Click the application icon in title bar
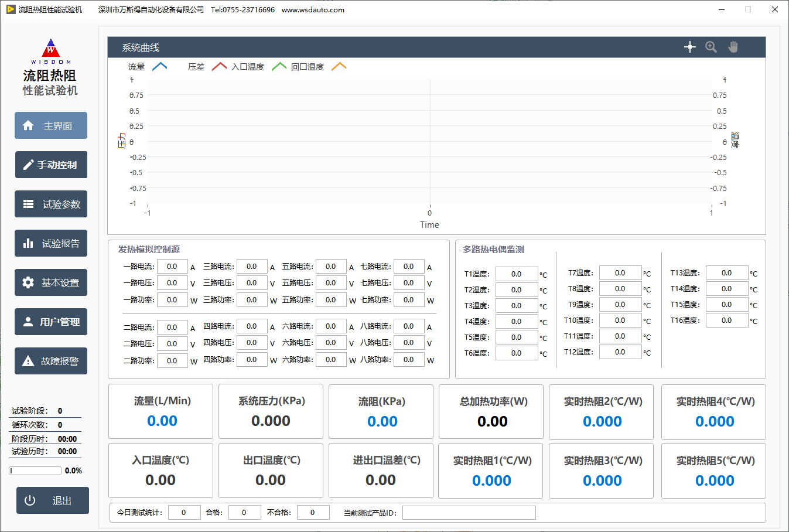 pos(11,9)
